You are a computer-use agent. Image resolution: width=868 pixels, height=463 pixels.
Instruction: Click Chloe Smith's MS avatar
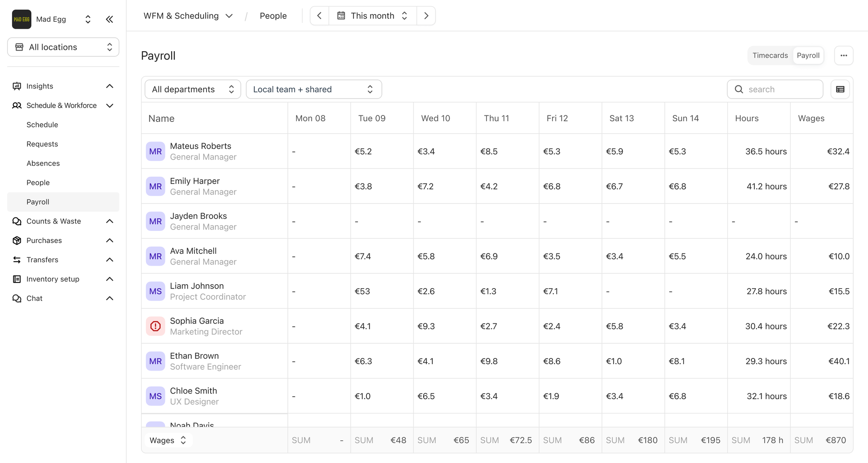tap(155, 396)
